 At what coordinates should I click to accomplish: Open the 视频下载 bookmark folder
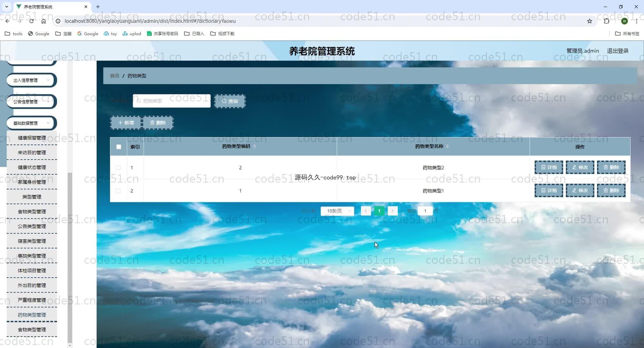222,34
